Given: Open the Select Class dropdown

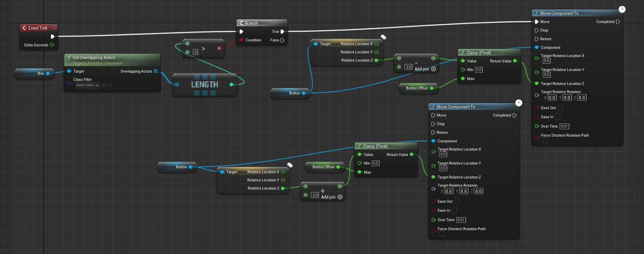Looking at the screenshot, I should click(x=88, y=85).
